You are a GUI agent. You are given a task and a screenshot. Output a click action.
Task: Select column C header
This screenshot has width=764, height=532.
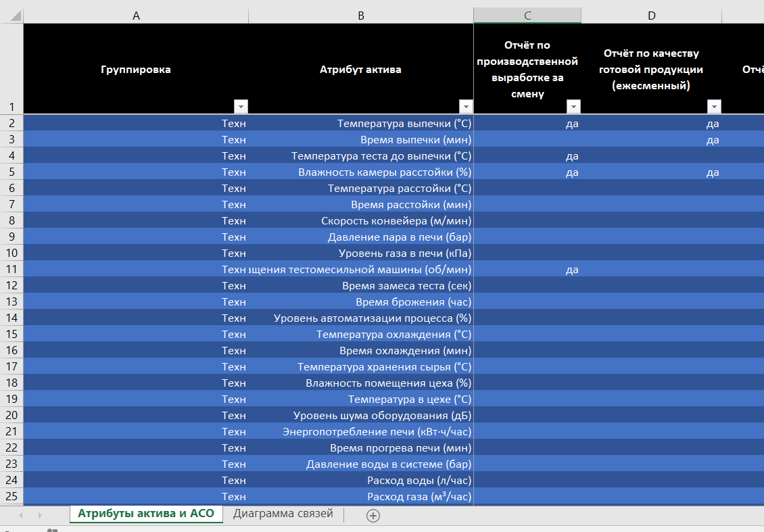(x=527, y=16)
